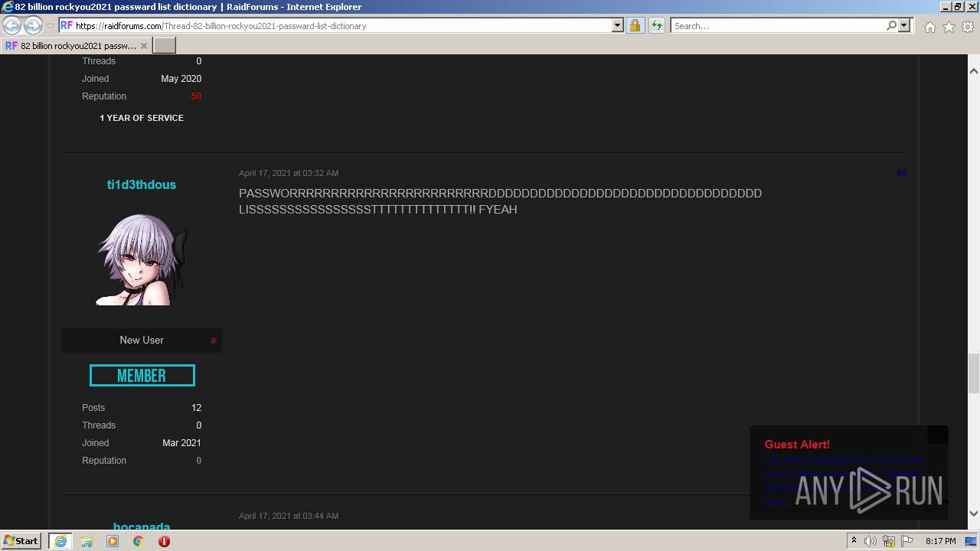Screen dimensions: 980x551
Task: View the security lock report icon
Action: click(635, 25)
